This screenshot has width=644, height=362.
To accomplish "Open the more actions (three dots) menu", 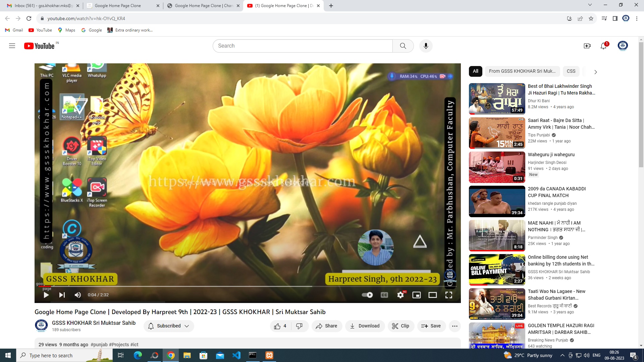I will 454,326.
